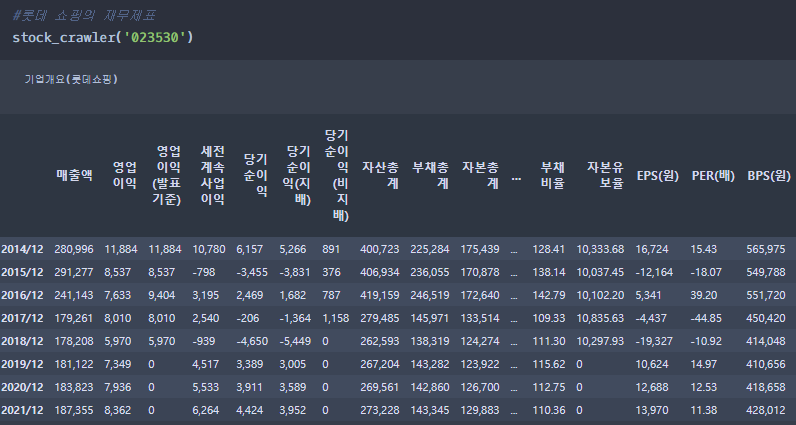Select the 2019/12 row label
This screenshot has height=425, width=796.
click(22, 364)
